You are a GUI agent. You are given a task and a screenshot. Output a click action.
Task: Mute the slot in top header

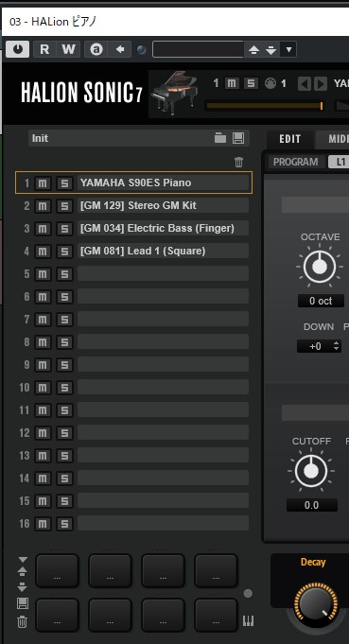pyautogui.click(x=232, y=84)
